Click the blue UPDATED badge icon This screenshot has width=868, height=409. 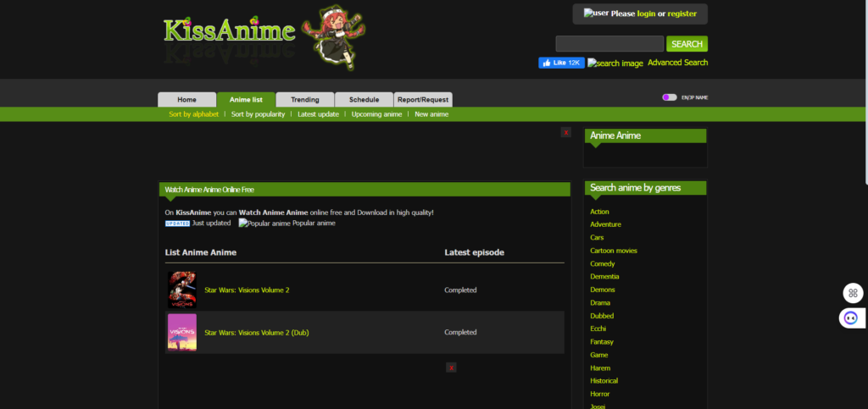pos(177,224)
